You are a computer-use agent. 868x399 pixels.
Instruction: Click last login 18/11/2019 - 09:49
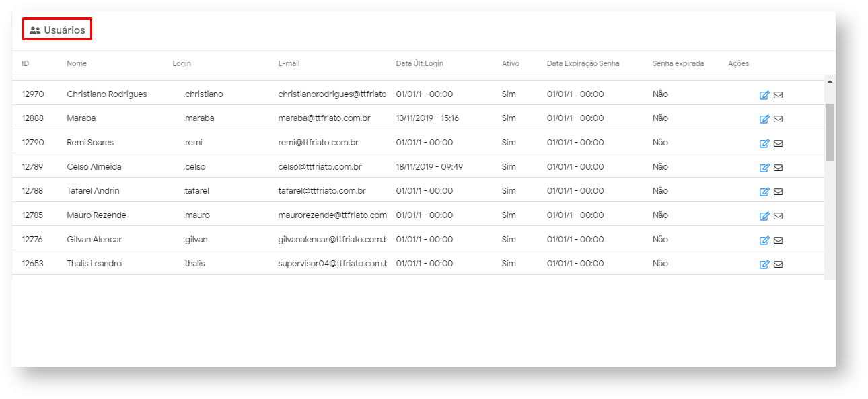(x=429, y=167)
